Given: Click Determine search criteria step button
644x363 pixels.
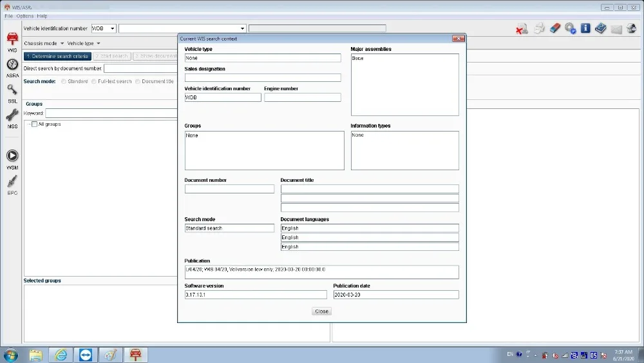Looking at the screenshot, I should [x=57, y=56].
